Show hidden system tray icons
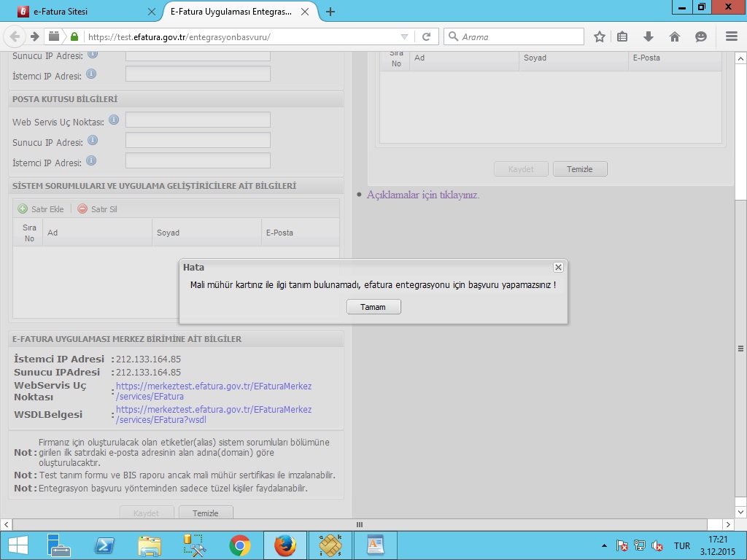This screenshot has width=747, height=560. coord(604,545)
